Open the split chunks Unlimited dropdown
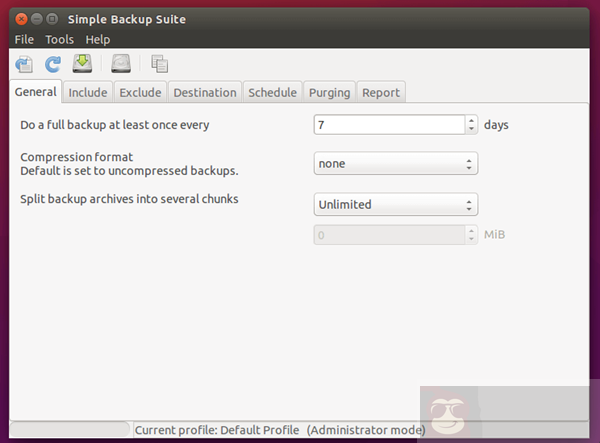 395,204
